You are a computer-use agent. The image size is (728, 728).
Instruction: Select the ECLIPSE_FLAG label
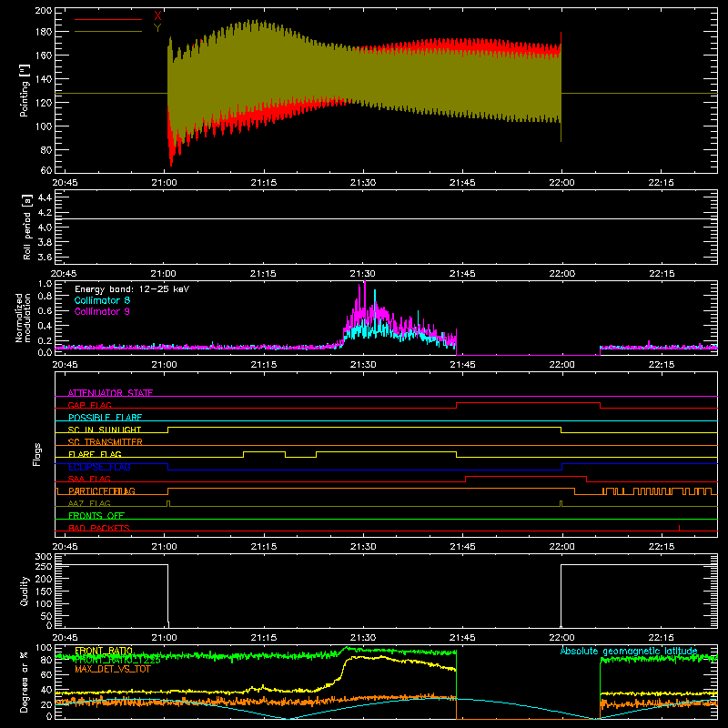point(99,467)
